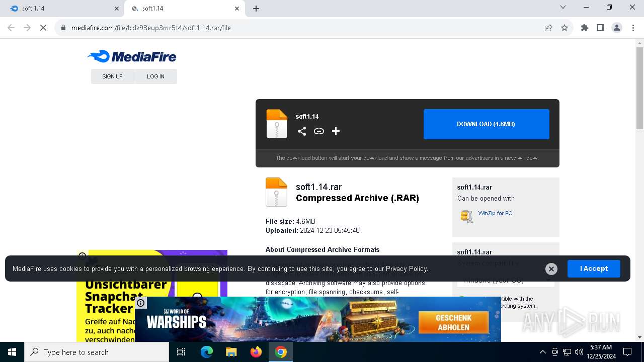Launch Microsoft Edge from taskbar
The width and height of the screenshot is (644, 362).
(x=207, y=352)
